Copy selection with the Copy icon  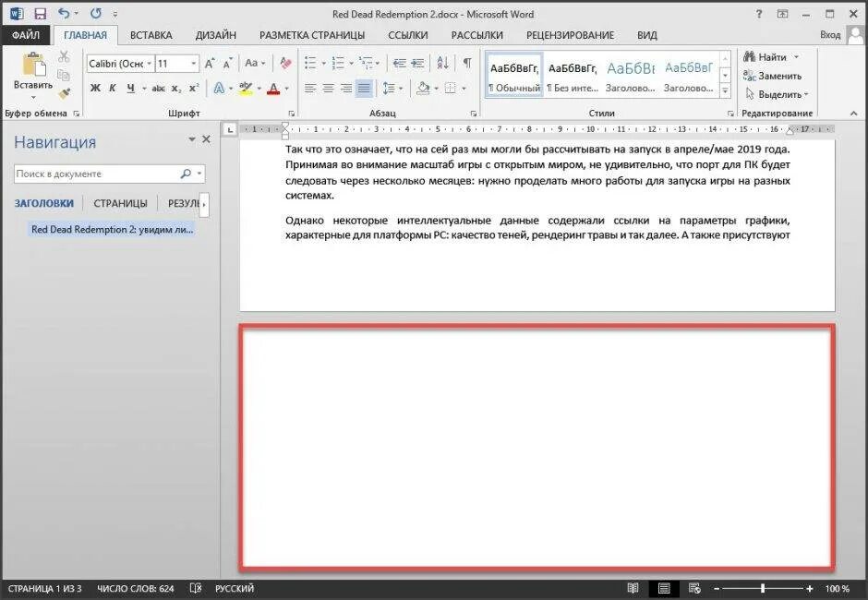(64, 75)
